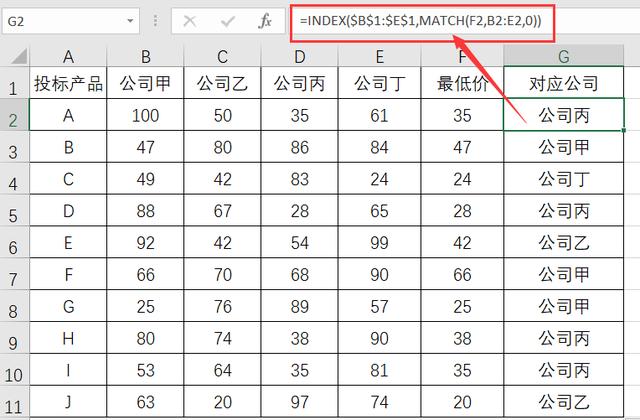This screenshot has height=420, width=640.
Task: Select column G header
Action: tap(564, 57)
